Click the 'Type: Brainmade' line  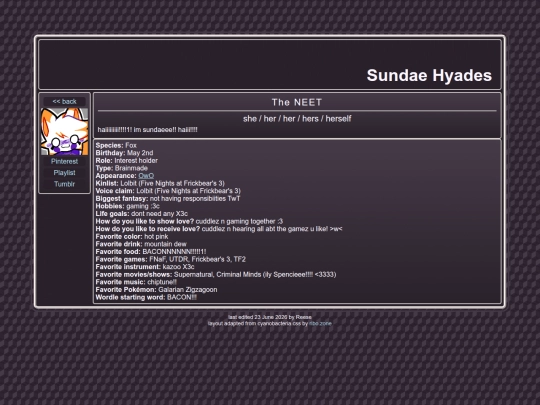[122, 168]
